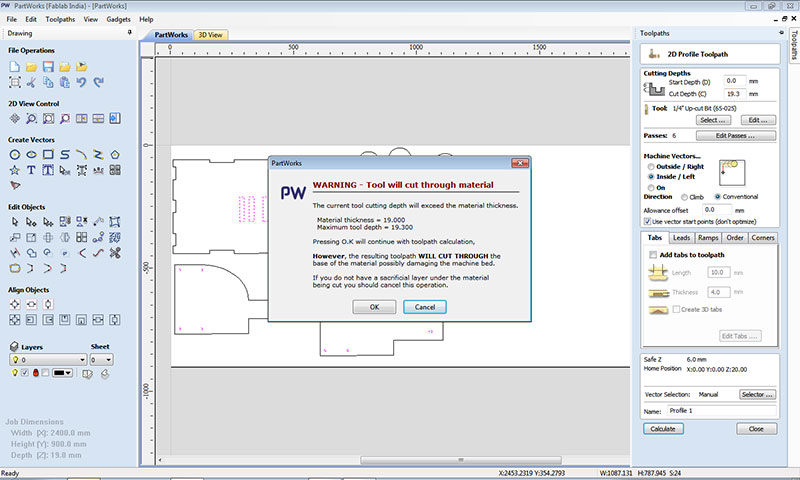
Task: Click the Select tool button
Action: (713, 120)
